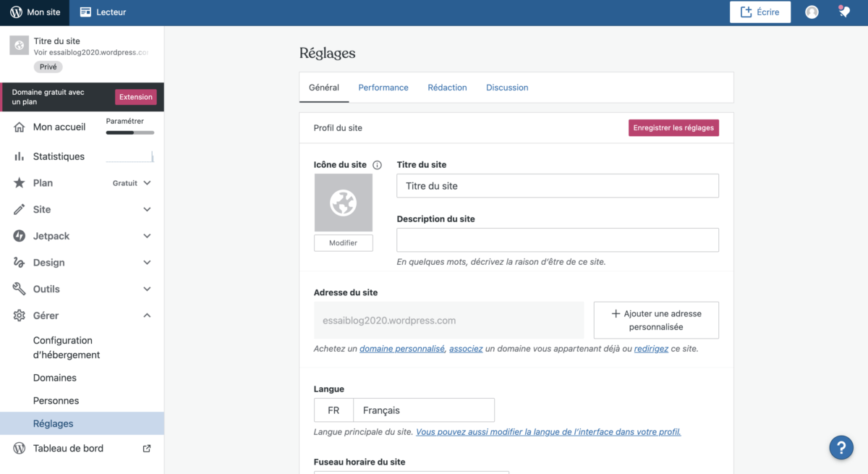Click the Modifier site icon button
Screen dimensions: 868x474
coord(344,243)
